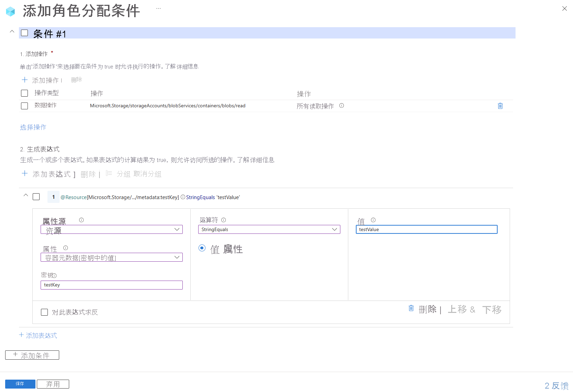Open the StringEquals operator dropdown
This screenshot has width=573, height=392.
coord(269,229)
